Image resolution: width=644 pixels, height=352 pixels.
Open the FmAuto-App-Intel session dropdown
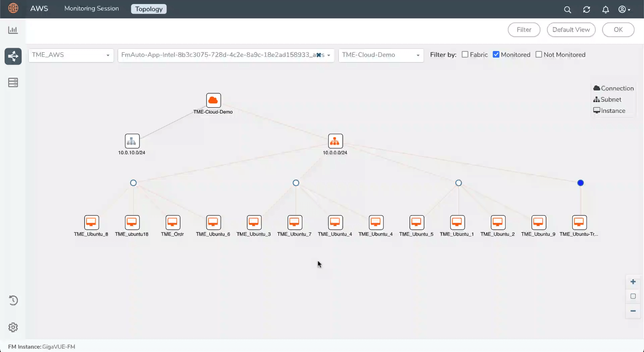(329, 55)
